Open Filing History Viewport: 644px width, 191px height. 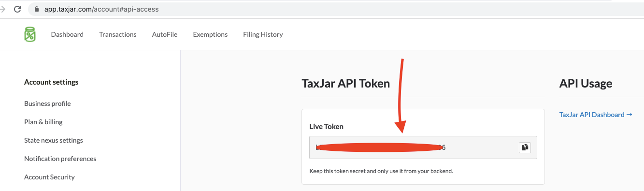(x=263, y=34)
